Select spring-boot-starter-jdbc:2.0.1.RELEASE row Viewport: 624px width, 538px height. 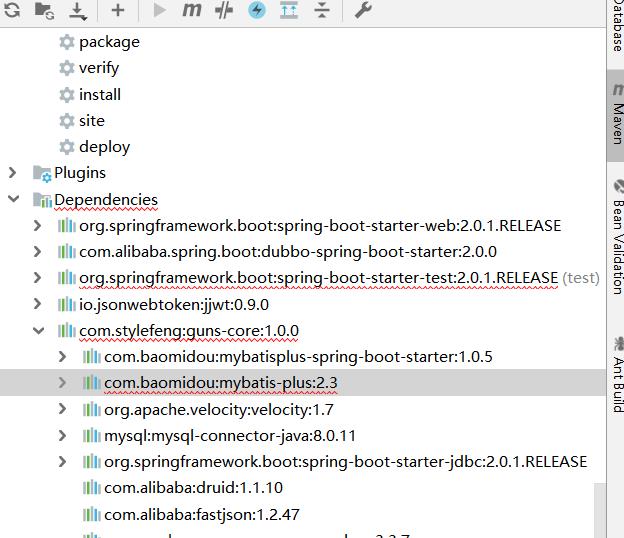tap(302, 462)
